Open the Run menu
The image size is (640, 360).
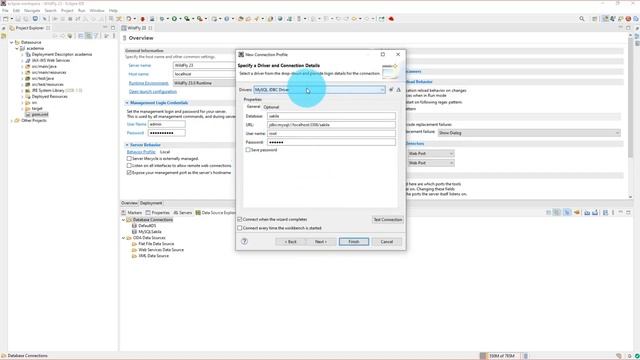tap(82, 10)
